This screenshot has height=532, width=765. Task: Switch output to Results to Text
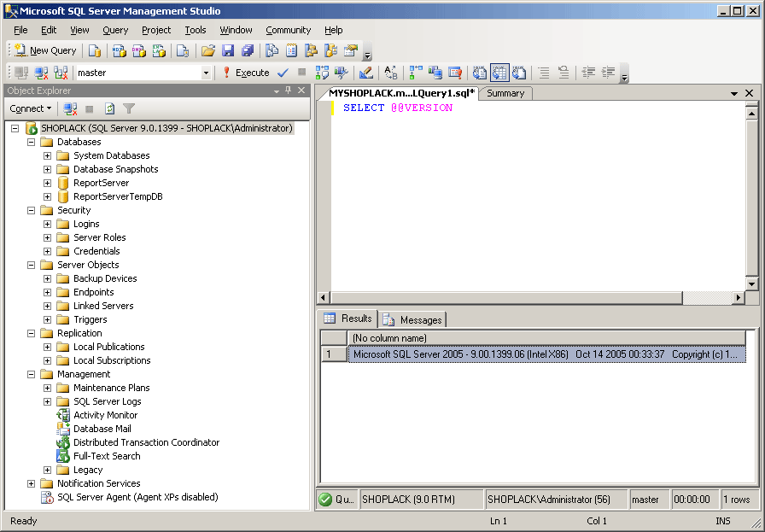[x=480, y=73]
